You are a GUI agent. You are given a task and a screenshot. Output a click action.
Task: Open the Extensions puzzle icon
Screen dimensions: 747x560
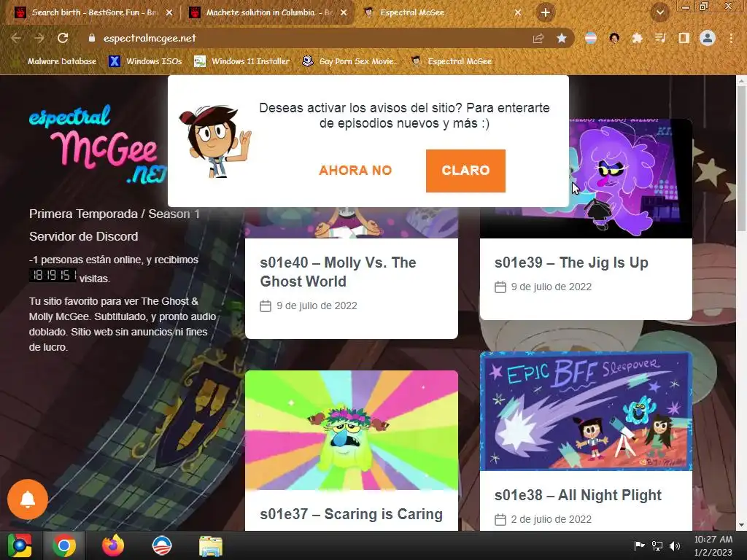tap(638, 38)
